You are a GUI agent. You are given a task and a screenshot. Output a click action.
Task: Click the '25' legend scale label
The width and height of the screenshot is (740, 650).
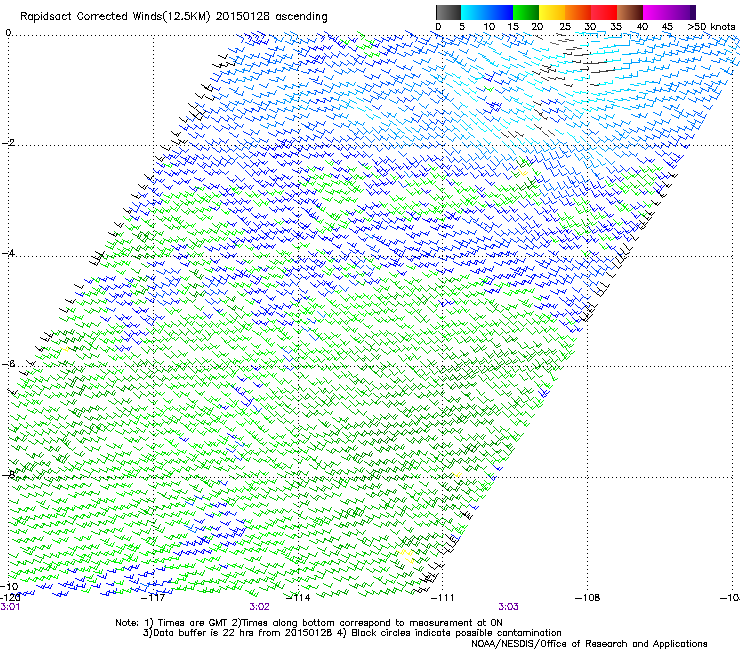pyautogui.click(x=564, y=27)
